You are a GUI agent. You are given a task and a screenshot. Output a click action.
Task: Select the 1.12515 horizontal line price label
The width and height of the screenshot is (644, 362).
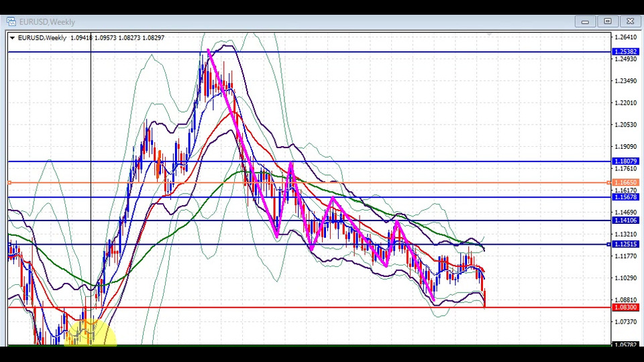pyautogui.click(x=625, y=244)
